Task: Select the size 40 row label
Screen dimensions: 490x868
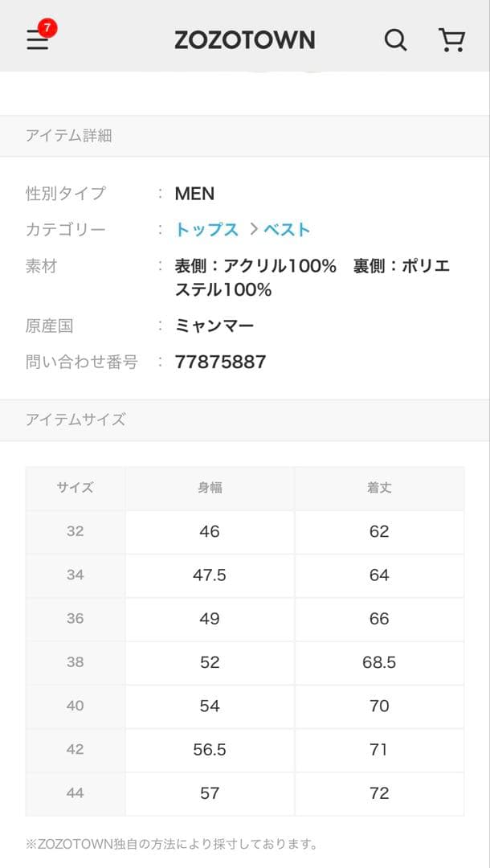Action: tap(76, 706)
